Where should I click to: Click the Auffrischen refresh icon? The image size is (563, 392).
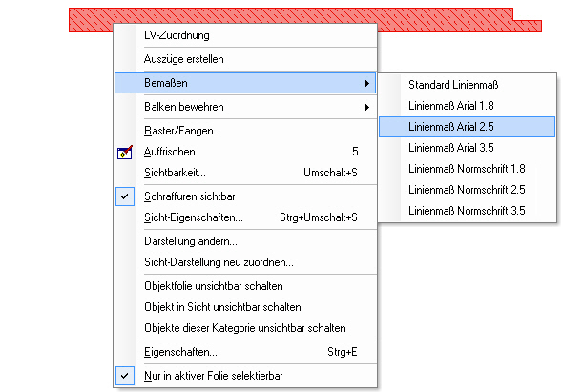[125, 153]
